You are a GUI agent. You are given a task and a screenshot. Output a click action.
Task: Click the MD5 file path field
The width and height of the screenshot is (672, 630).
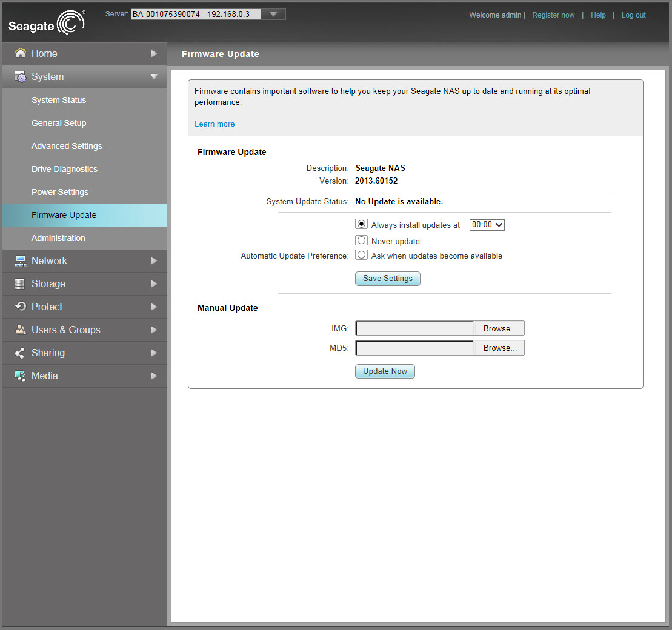pyautogui.click(x=415, y=348)
